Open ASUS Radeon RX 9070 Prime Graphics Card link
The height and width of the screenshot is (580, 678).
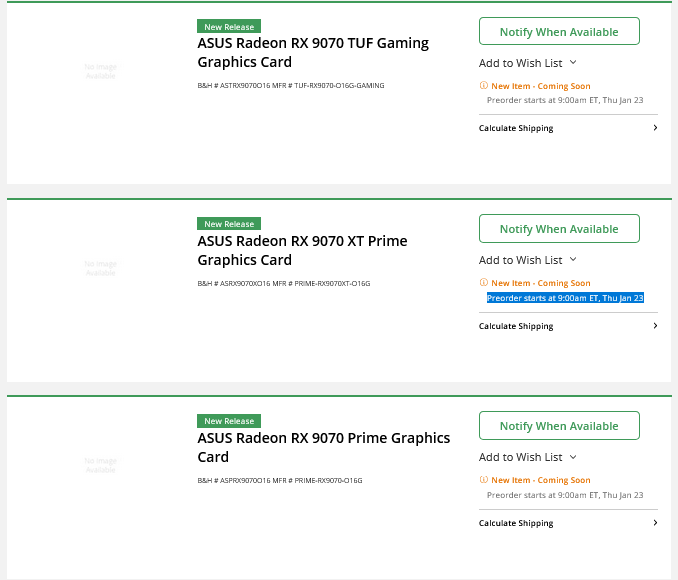323,447
